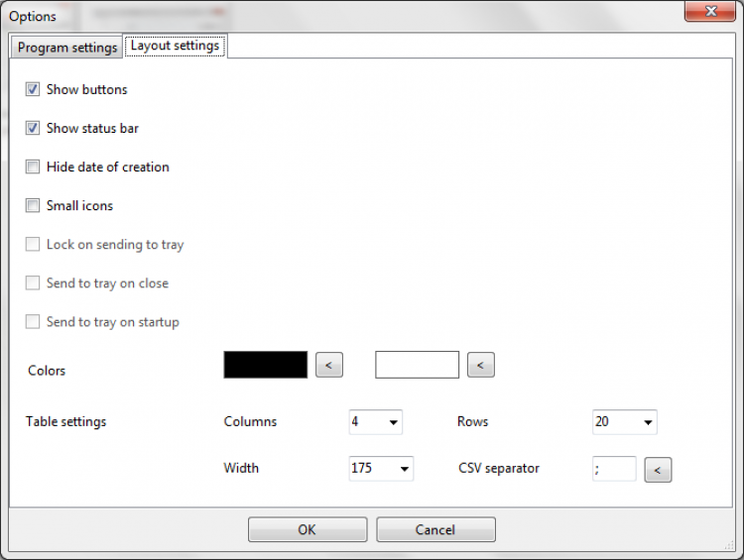Click the black color swatch
744x560 pixels.
(x=266, y=365)
